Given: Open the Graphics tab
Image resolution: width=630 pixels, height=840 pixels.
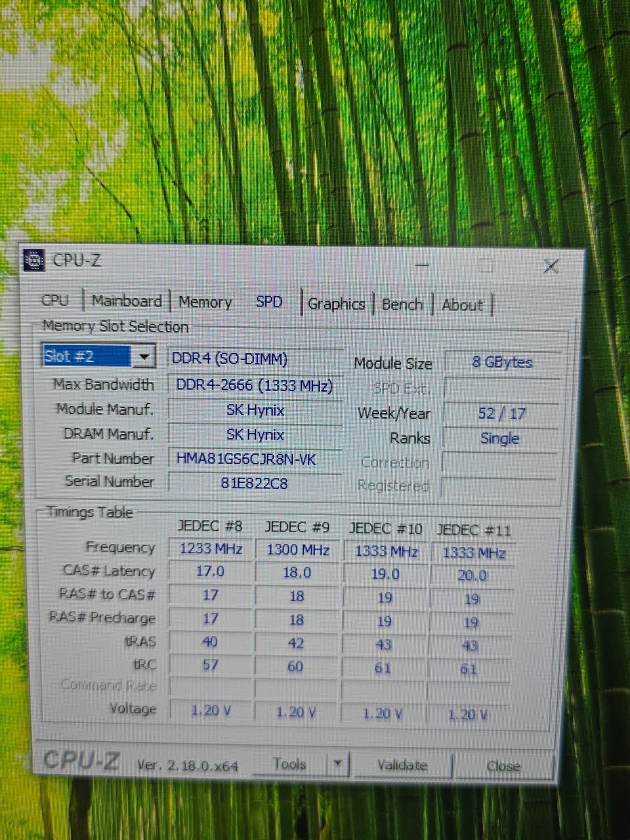Looking at the screenshot, I should [x=337, y=304].
